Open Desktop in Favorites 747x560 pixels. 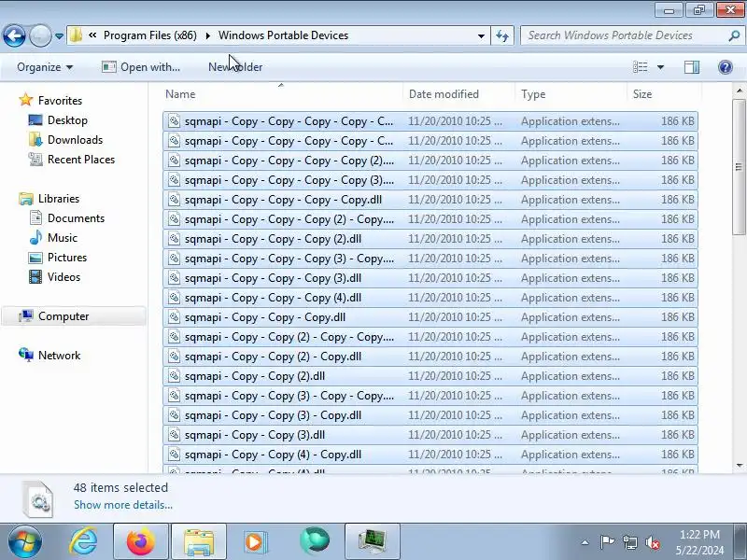point(67,120)
